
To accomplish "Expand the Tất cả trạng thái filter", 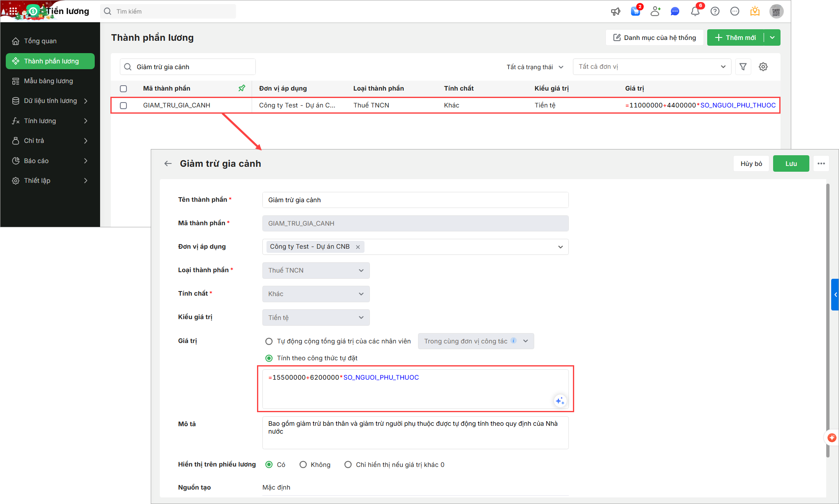I will (535, 67).
